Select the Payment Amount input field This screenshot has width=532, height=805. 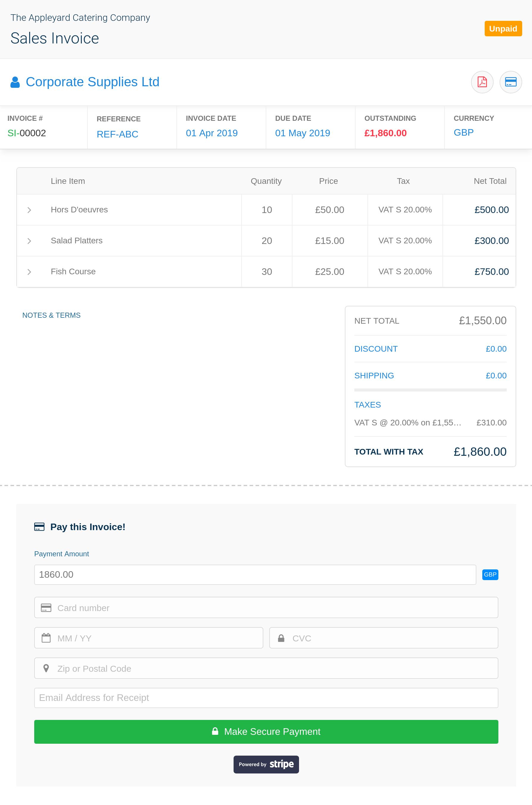(255, 574)
